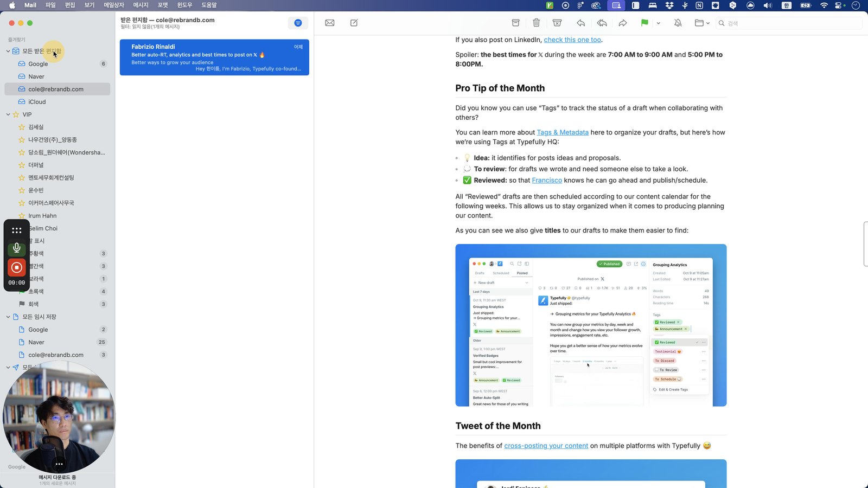Open Dropbox in the menu bar
This screenshot has width=868, height=488.
(669, 5)
